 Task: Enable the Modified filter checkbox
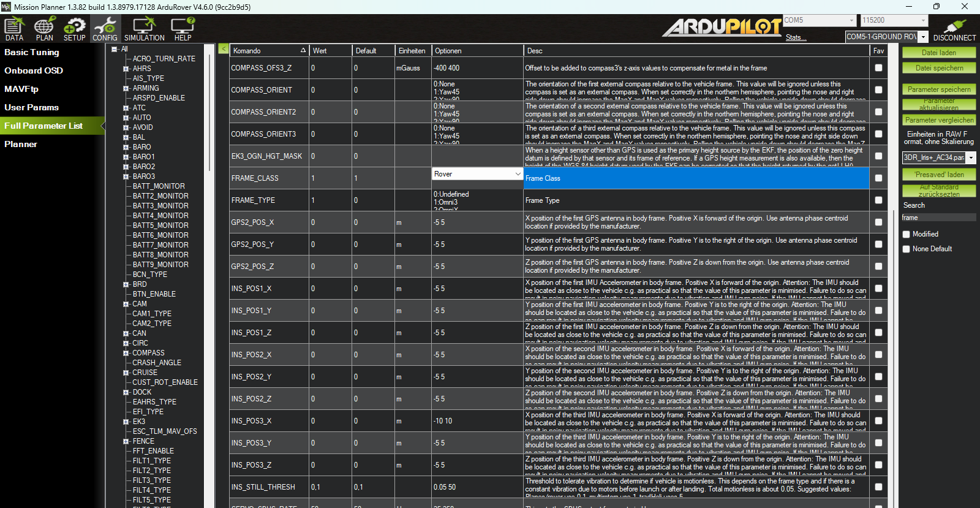pos(907,234)
